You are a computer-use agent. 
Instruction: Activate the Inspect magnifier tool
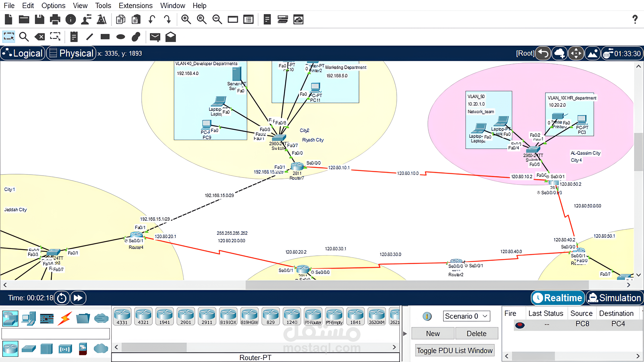pyautogui.click(x=24, y=37)
